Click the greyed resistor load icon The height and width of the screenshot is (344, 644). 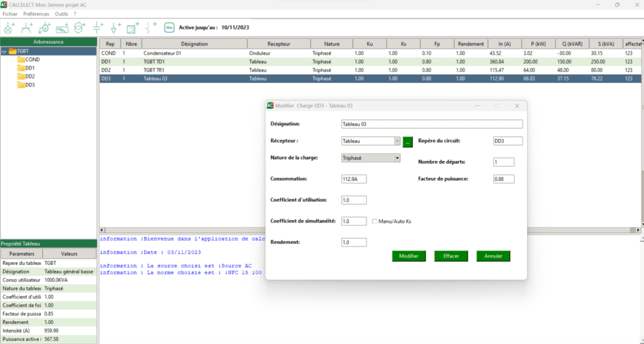151,28
